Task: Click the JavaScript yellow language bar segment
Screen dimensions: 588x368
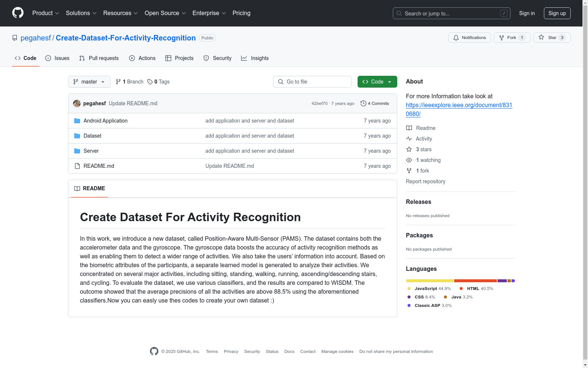Action: (x=430, y=281)
